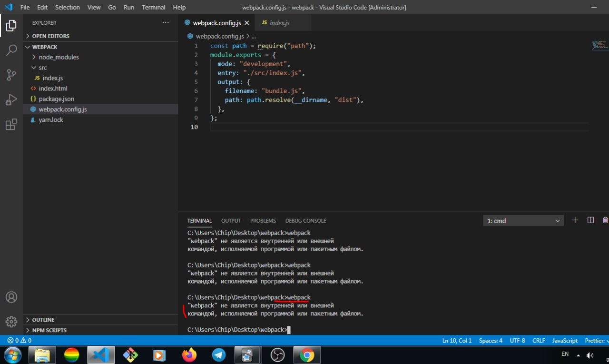Click the Prettier status bar item
The width and height of the screenshot is (609, 364).
(x=597, y=341)
